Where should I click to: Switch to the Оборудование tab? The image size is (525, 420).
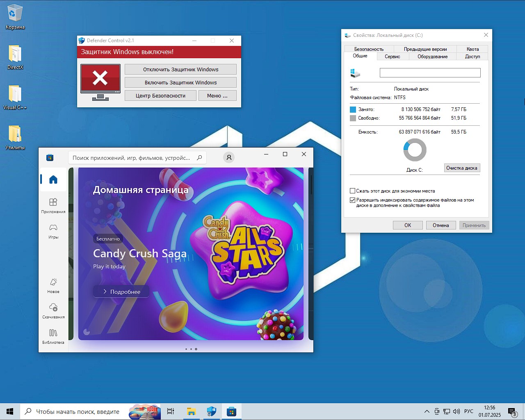coord(433,57)
